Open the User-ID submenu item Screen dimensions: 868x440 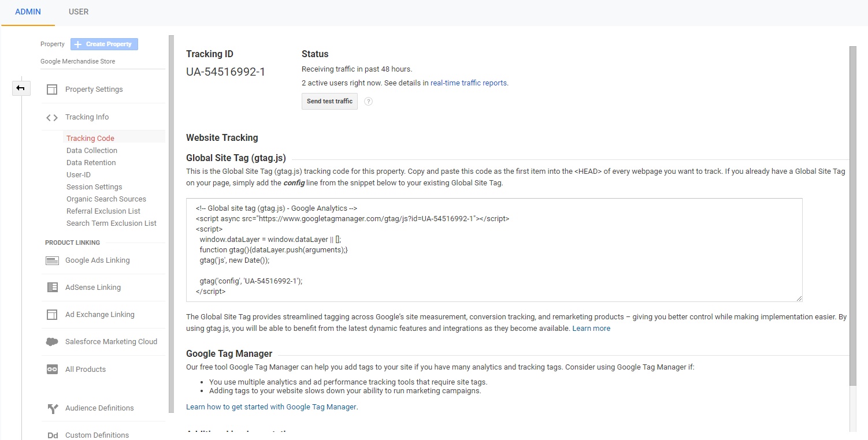(x=79, y=175)
